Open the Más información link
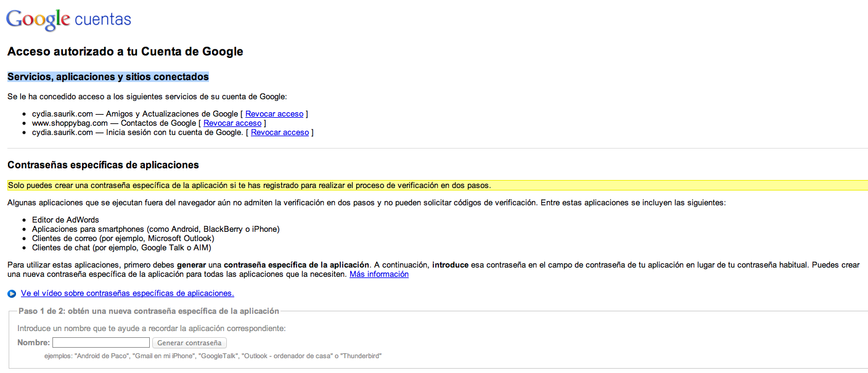Screen dimensions: 868x373 pyautogui.click(x=379, y=274)
